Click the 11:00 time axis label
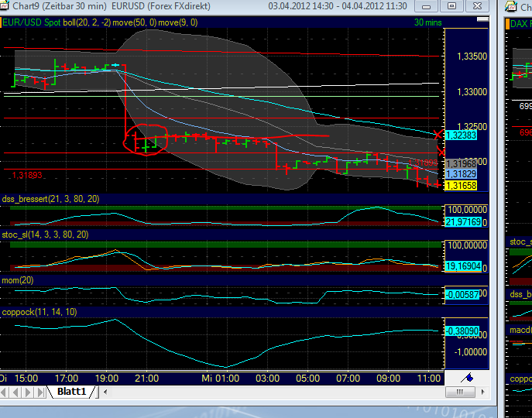The image size is (532, 418). coord(429,379)
